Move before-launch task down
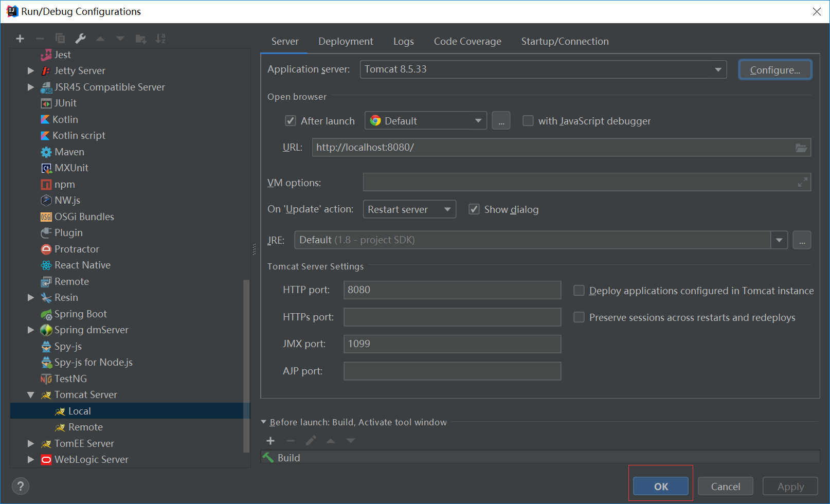This screenshot has height=504, width=830. coord(351,441)
